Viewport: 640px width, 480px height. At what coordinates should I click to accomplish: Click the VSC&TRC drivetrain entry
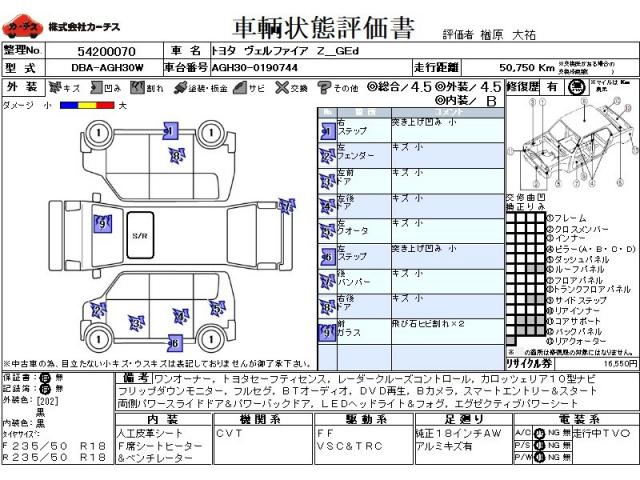tap(350, 446)
